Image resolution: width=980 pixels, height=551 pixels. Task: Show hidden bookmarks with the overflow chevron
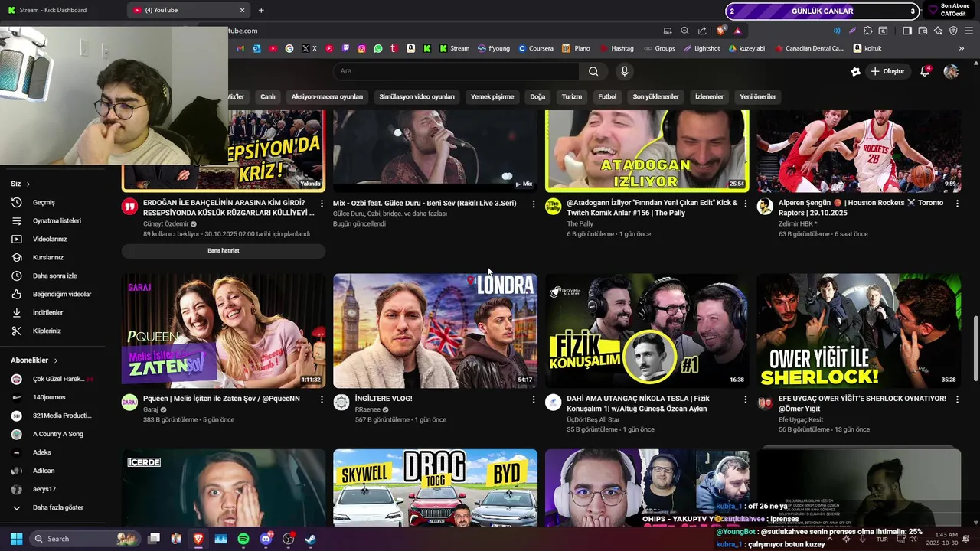[962, 48]
